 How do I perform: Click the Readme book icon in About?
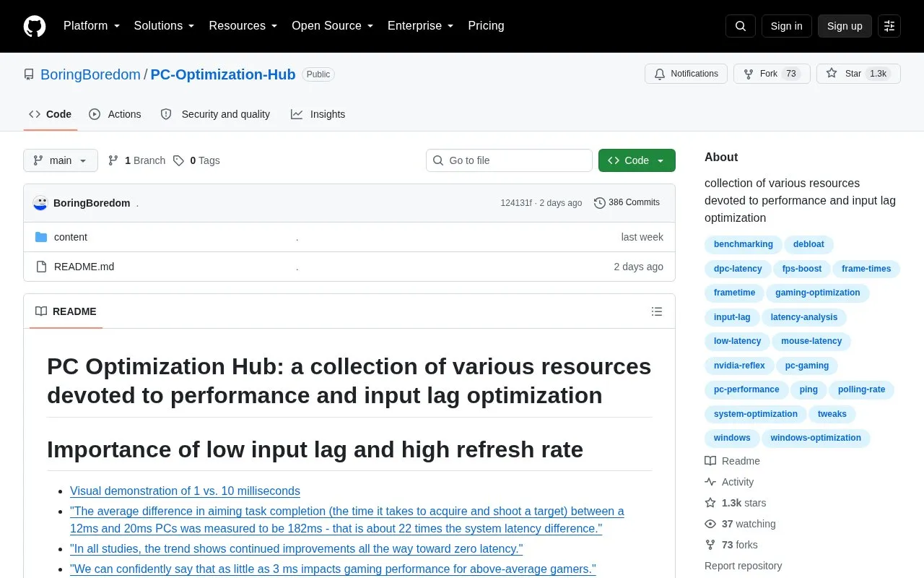[710, 461]
